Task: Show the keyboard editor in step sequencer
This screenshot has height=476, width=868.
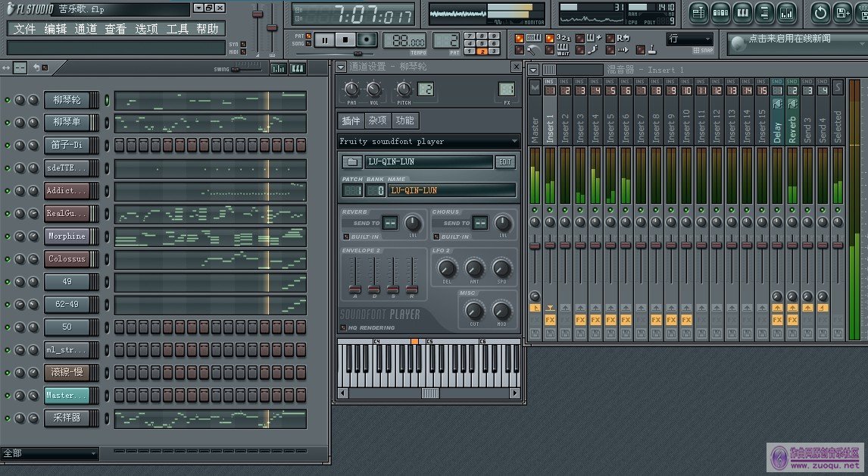Action: coord(297,69)
